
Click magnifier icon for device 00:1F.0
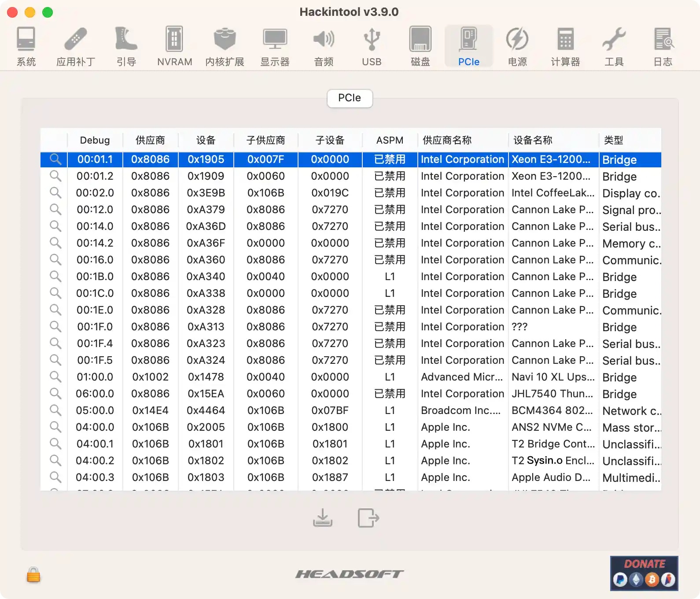coord(55,326)
